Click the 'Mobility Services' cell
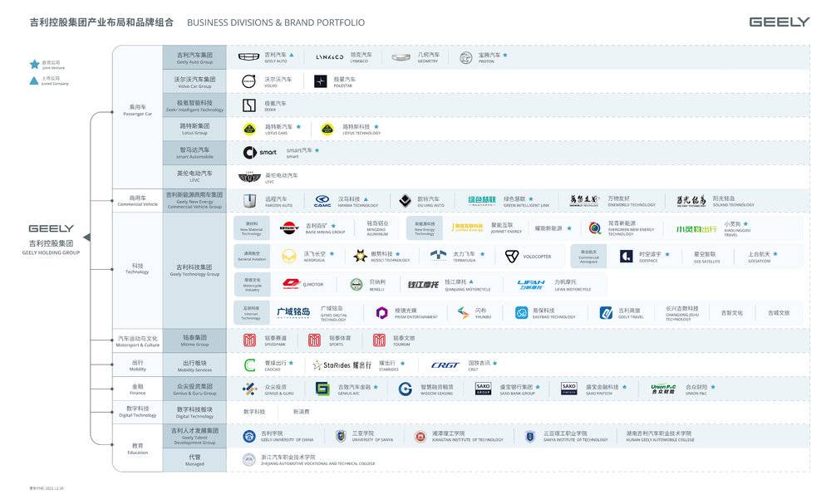831x504 pixels. coord(194,366)
